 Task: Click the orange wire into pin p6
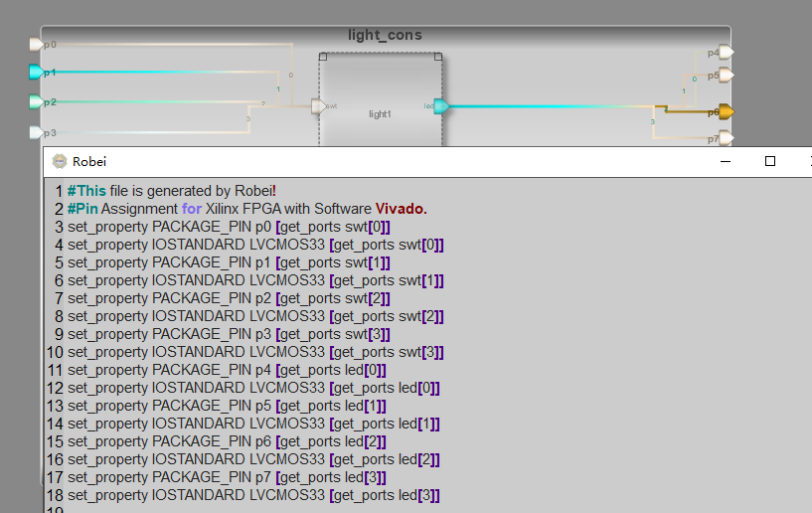tap(689, 111)
